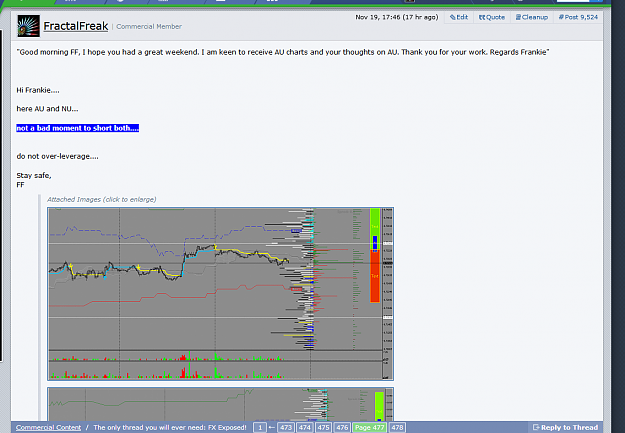Quote this post using Quote button
The height and width of the screenshot is (433, 625).
(492, 17)
